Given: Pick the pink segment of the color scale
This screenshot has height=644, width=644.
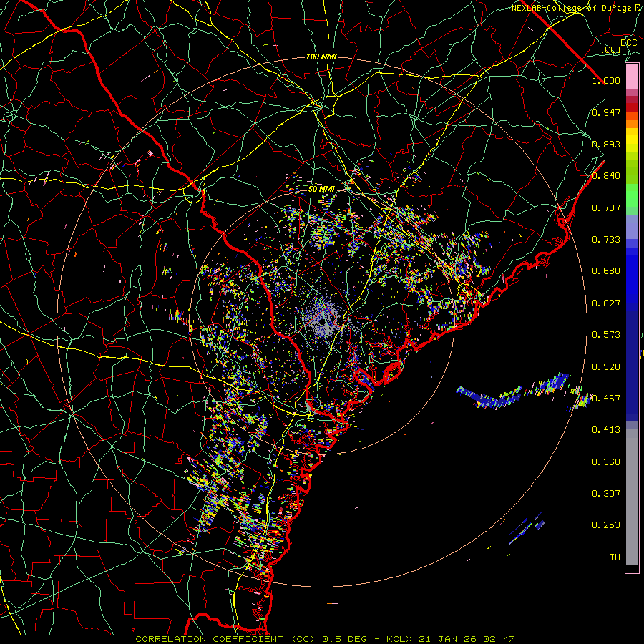Looking at the screenshot, I should click(632, 77).
